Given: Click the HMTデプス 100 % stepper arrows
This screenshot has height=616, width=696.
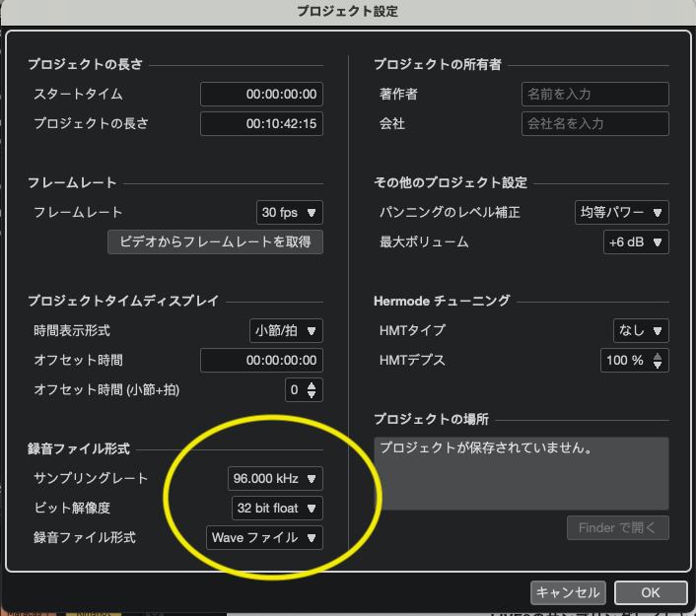Looking at the screenshot, I should tap(658, 361).
